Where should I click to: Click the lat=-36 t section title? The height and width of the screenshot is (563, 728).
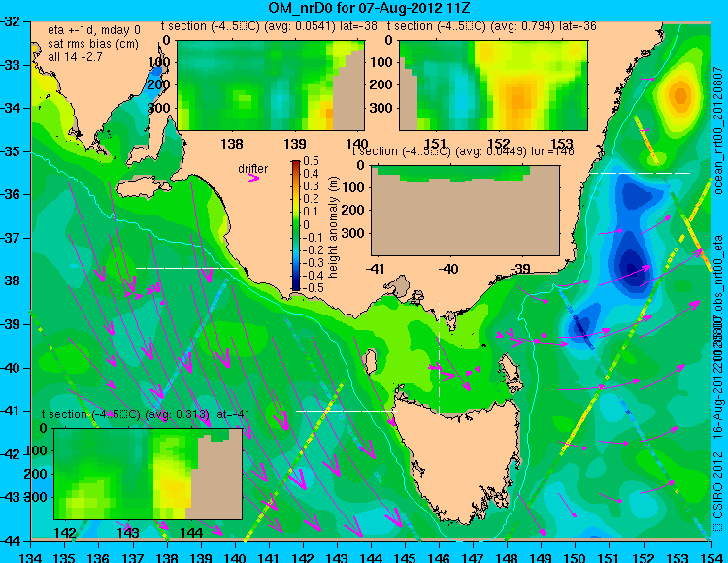pos(492,26)
